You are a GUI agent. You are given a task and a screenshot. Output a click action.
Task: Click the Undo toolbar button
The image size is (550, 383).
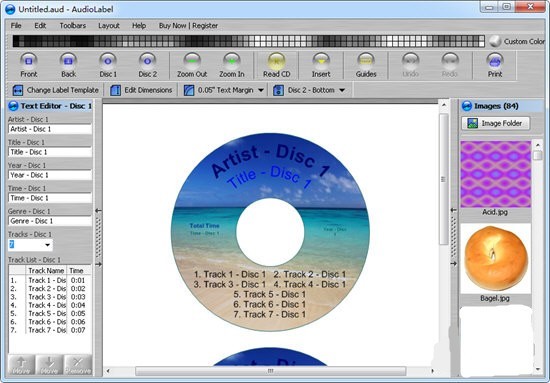[410, 65]
